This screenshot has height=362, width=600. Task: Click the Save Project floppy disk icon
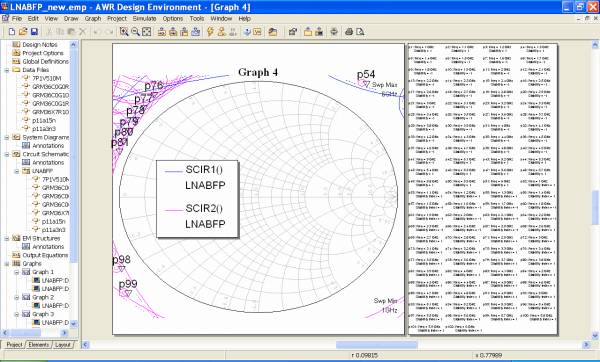(34, 32)
